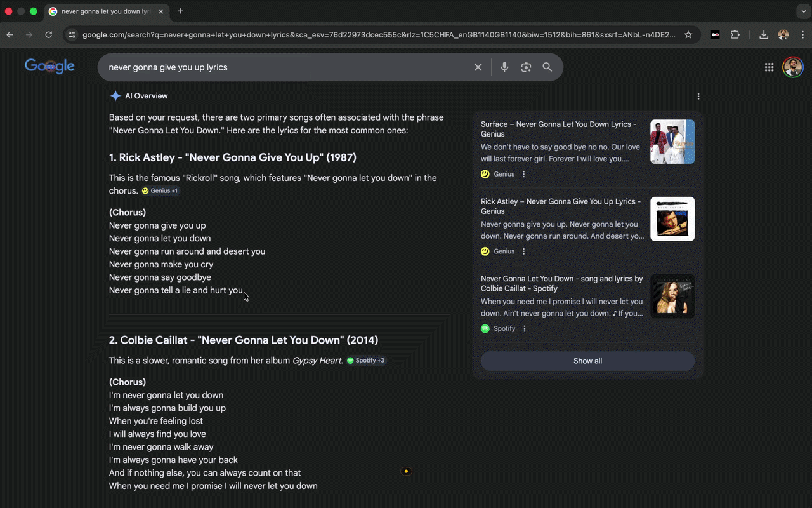
Task: Open Chrome downloads icon
Action: click(764, 35)
